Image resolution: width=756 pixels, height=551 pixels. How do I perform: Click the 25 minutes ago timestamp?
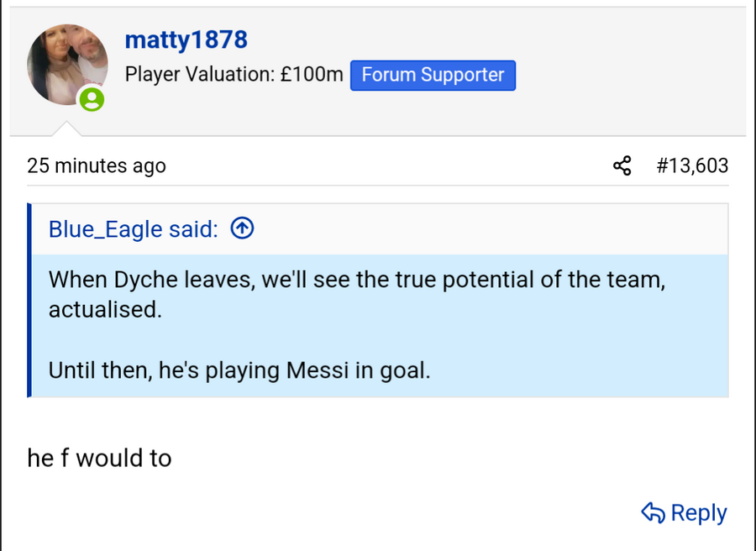(x=97, y=165)
